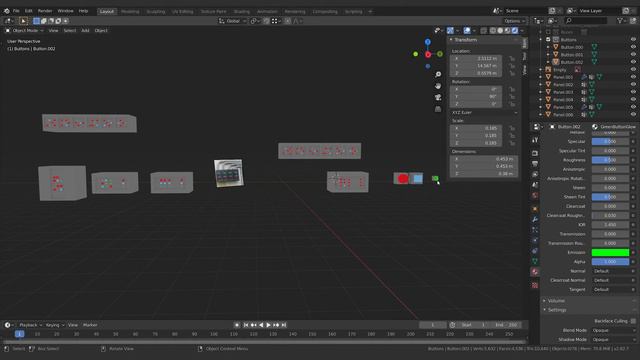Click the IOR value field
The image size is (640, 360).
tap(610, 224)
